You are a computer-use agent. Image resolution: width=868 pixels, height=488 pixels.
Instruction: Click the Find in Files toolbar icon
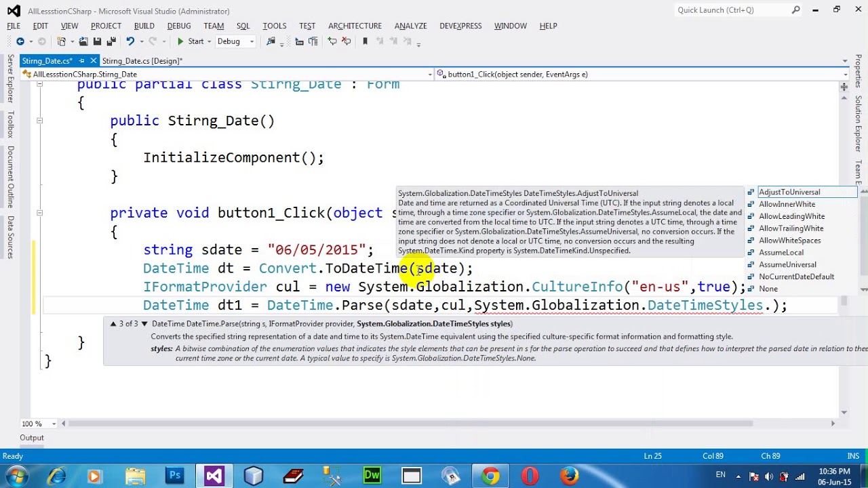coord(271,41)
